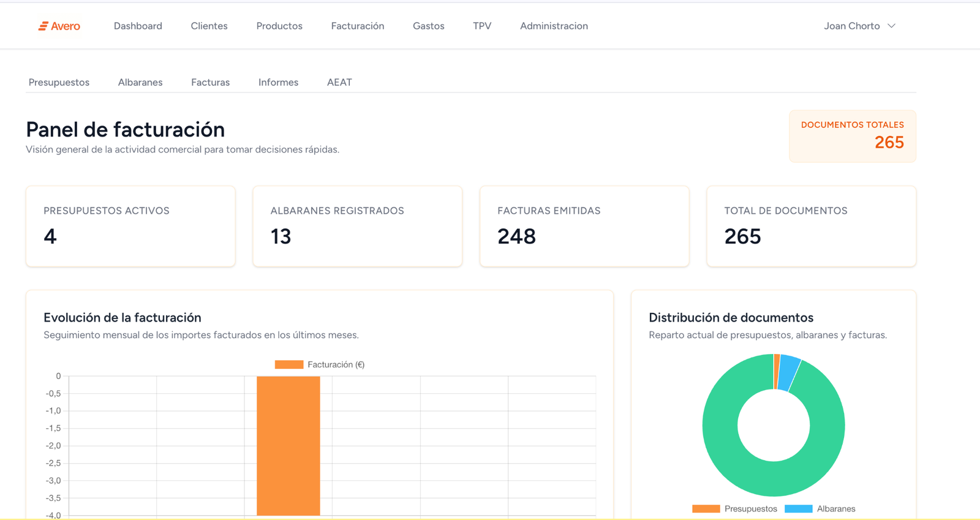Viewport: 980px width, 520px height.
Task: Switch to the Albaranes tab
Action: 140,82
